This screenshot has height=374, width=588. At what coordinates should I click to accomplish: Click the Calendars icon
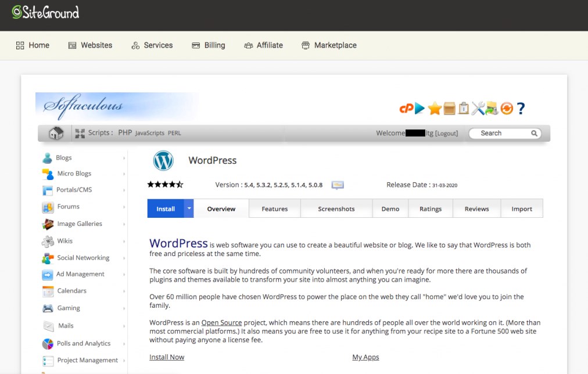(48, 291)
